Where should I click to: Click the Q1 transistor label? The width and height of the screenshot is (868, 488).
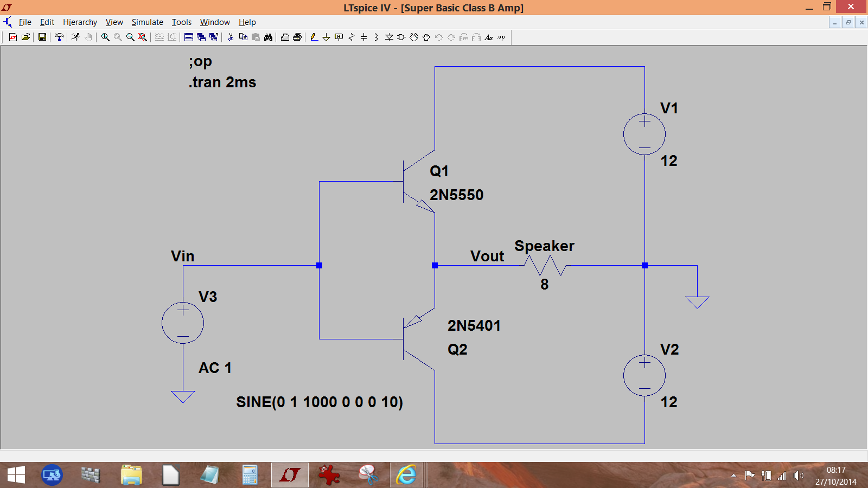(x=439, y=171)
